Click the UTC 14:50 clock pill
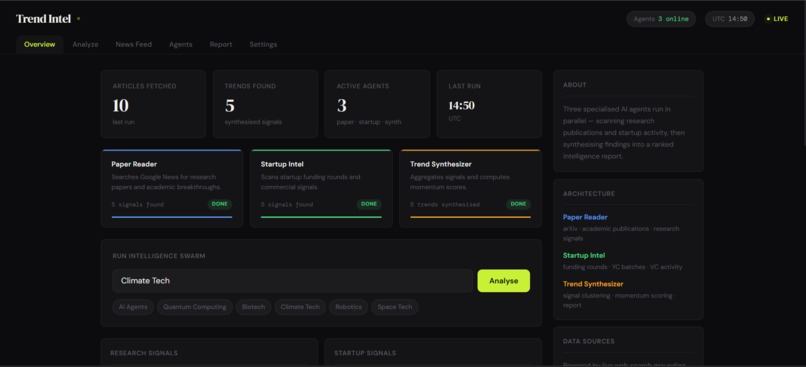806x367 pixels. [730, 19]
